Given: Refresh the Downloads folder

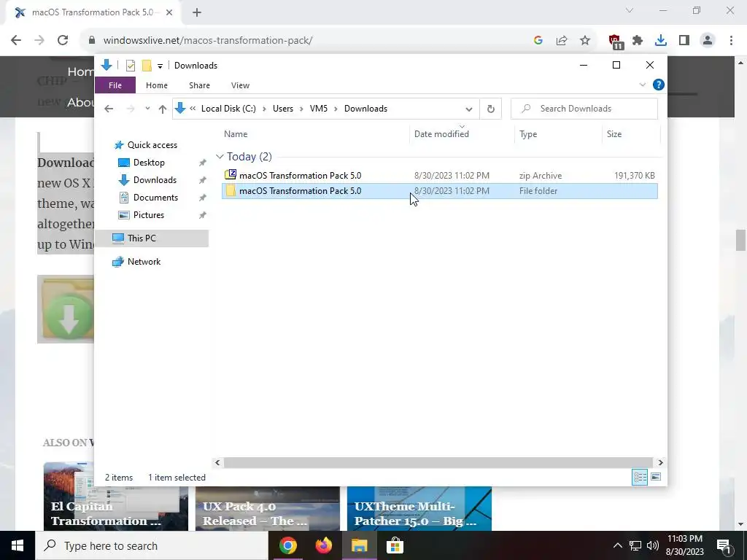Looking at the screenshot, I should point(491,109).
